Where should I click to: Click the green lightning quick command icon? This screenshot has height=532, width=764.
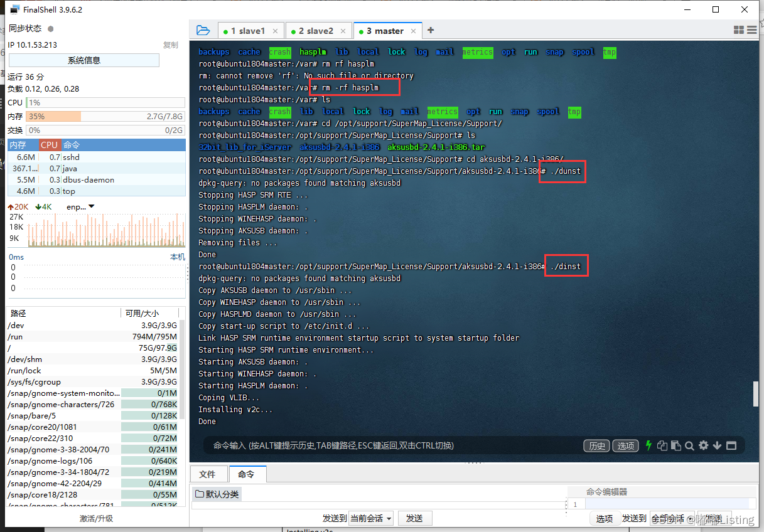(x=648, y=445)
